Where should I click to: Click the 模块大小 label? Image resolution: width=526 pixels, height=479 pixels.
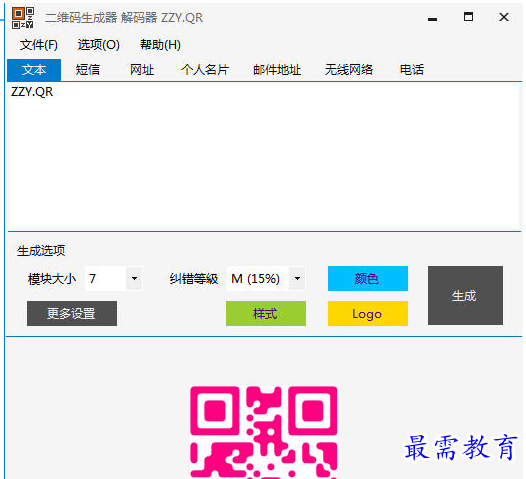click(52, 279)
